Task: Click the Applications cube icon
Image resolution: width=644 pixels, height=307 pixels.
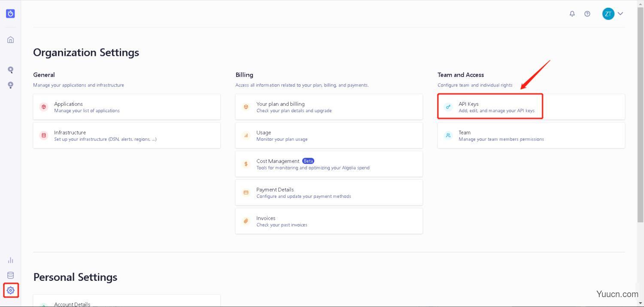Action: pyautogui.click(x=43, y=107)
